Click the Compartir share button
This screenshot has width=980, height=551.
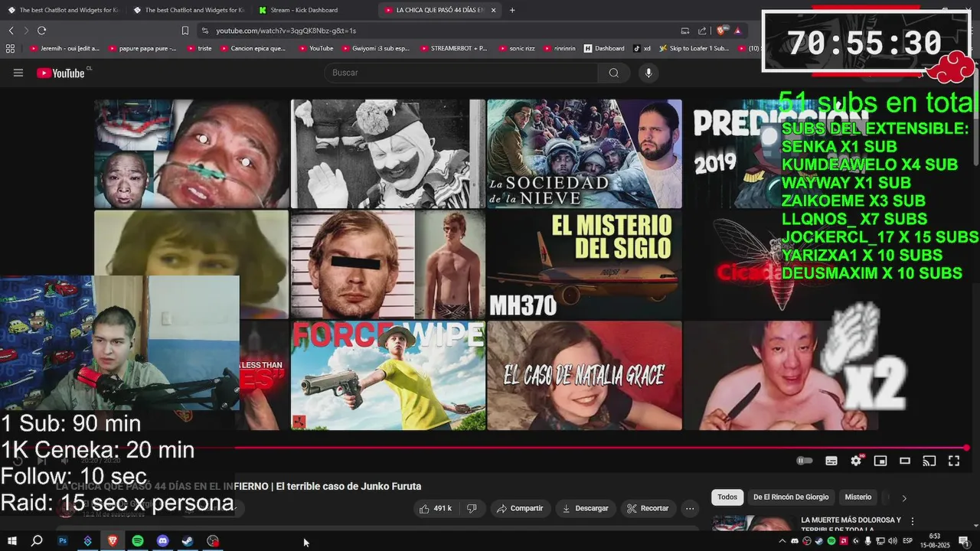(x=520, y=508)
